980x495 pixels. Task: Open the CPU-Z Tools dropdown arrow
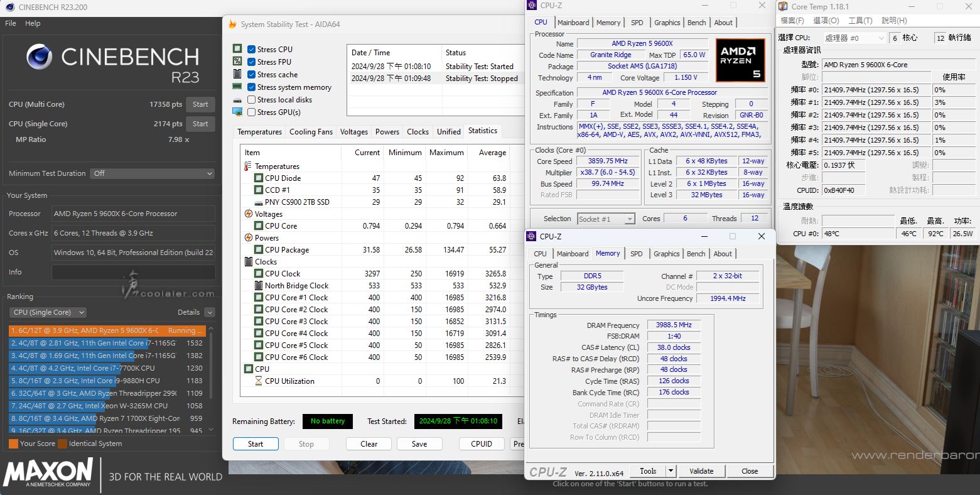click(x=670, y=471)
